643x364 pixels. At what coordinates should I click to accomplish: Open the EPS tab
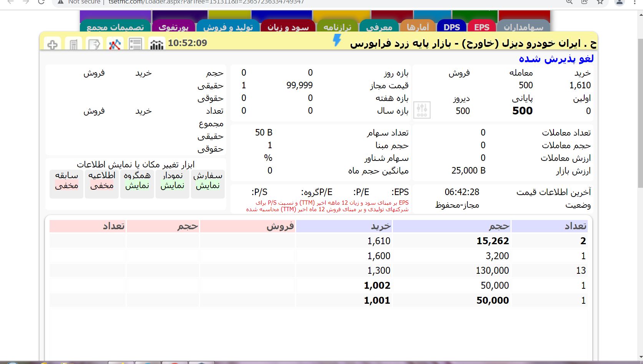coord(482,26)
